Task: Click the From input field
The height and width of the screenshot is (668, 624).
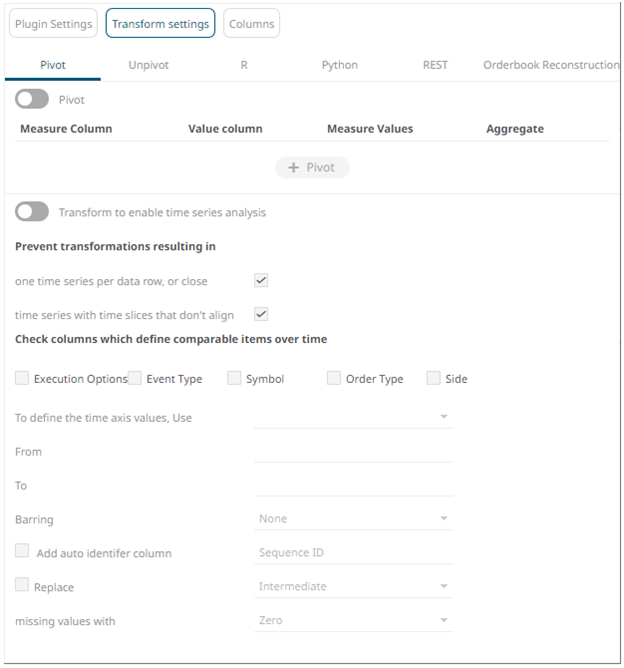Action: [353, 451]
